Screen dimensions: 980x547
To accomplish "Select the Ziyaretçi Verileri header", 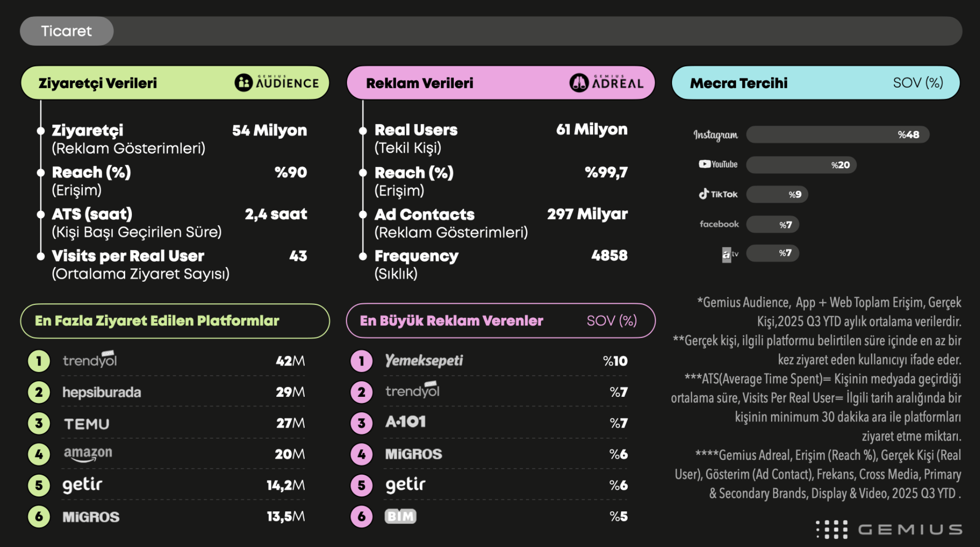I will pos(98,83).
